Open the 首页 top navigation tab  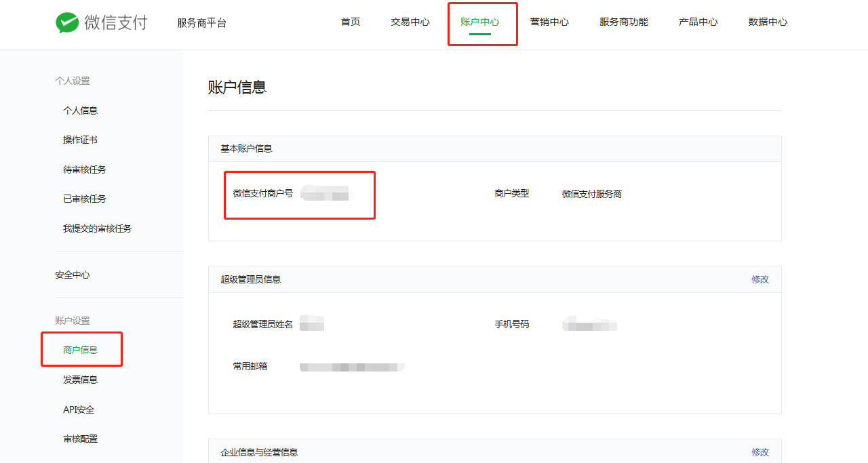pos(351,22)
